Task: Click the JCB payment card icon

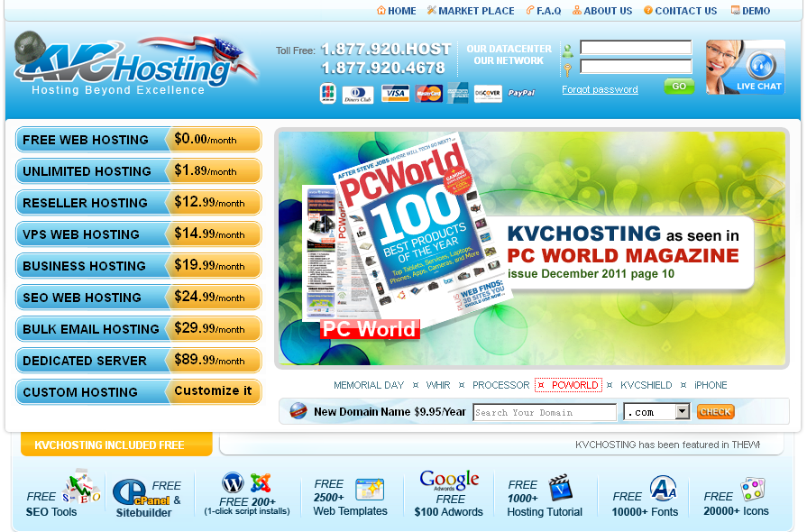Action: pyautogui.click(x=327, y=93)
